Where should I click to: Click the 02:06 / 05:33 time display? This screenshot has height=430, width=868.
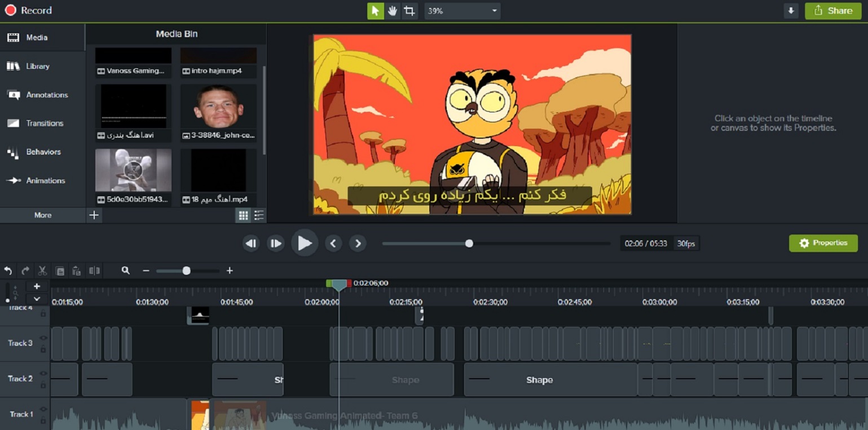(646, 243)
